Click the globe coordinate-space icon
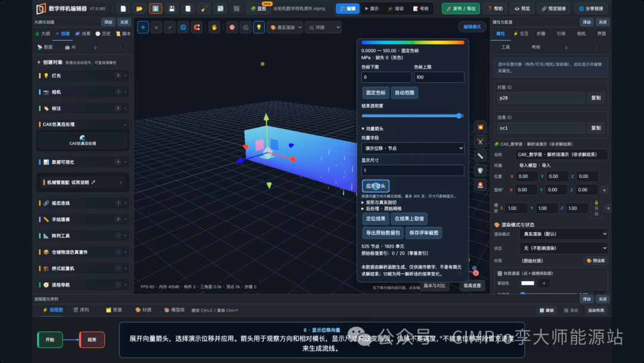The width and height of the screenshot is (644, 363). pos(183,27)
